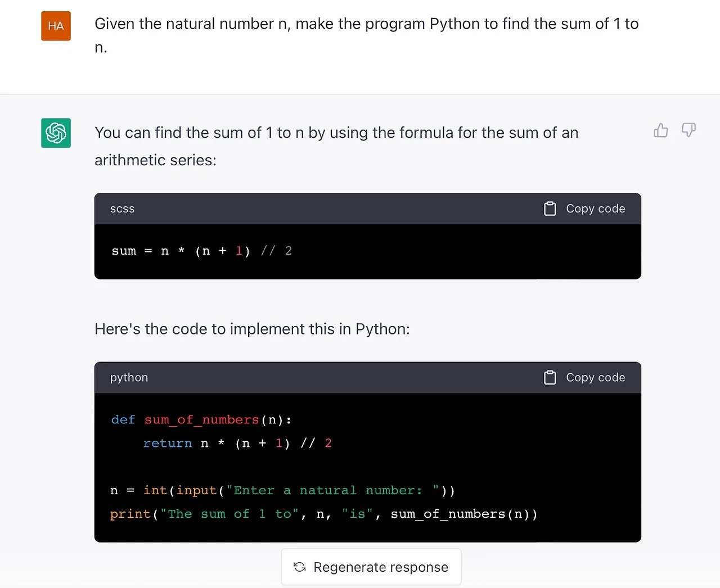
Task: Click the def sum_of_numbers(n) code line
Action: pyautogui.click(x=201, y=420)
